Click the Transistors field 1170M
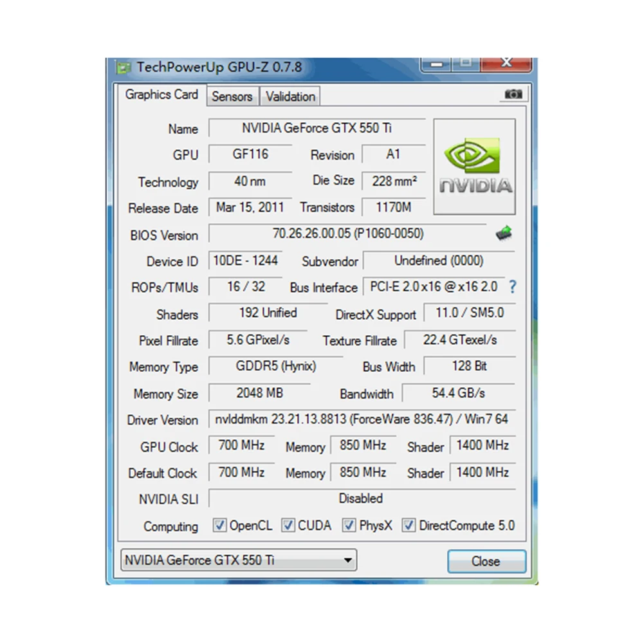The height and width of the screenshot is (644, 644). click(394, 207)
